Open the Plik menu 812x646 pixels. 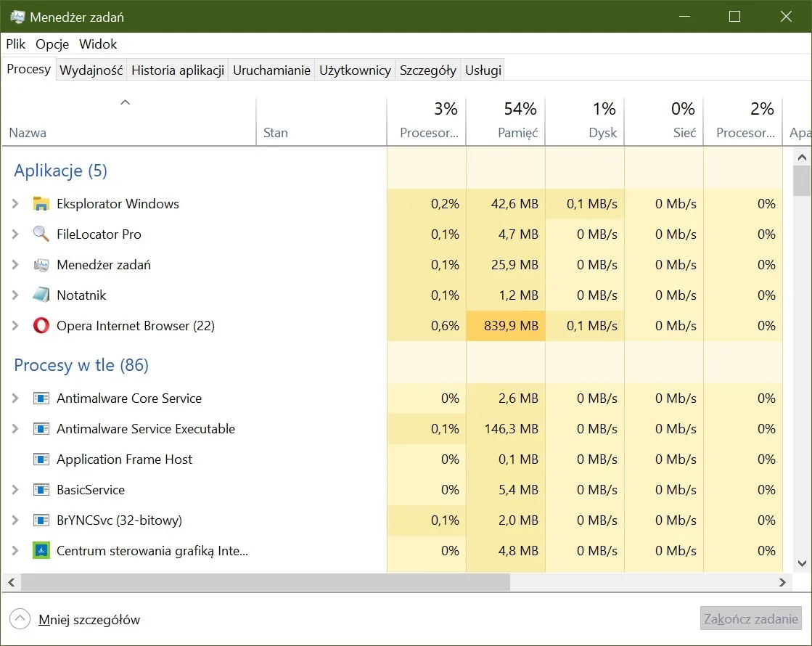(15, 44)
